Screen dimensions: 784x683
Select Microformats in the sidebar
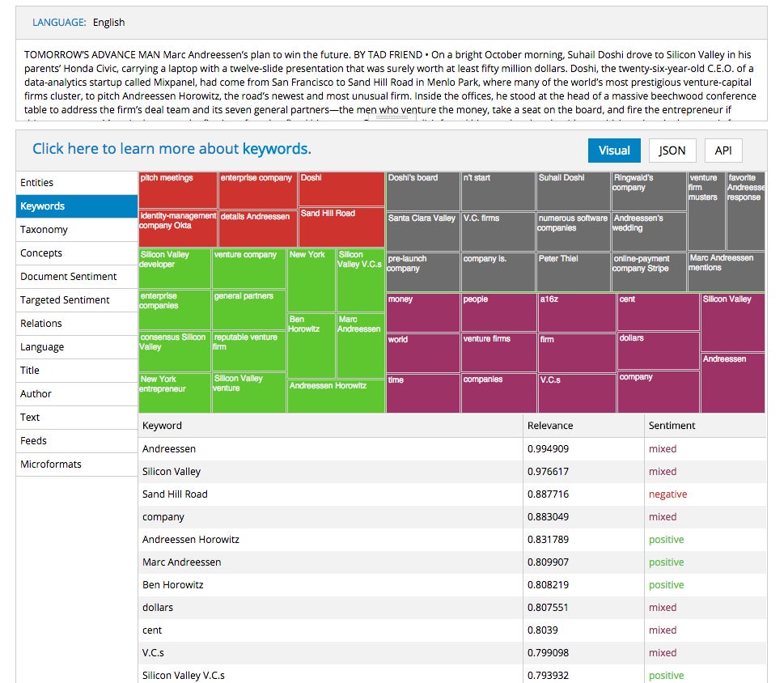77,464
